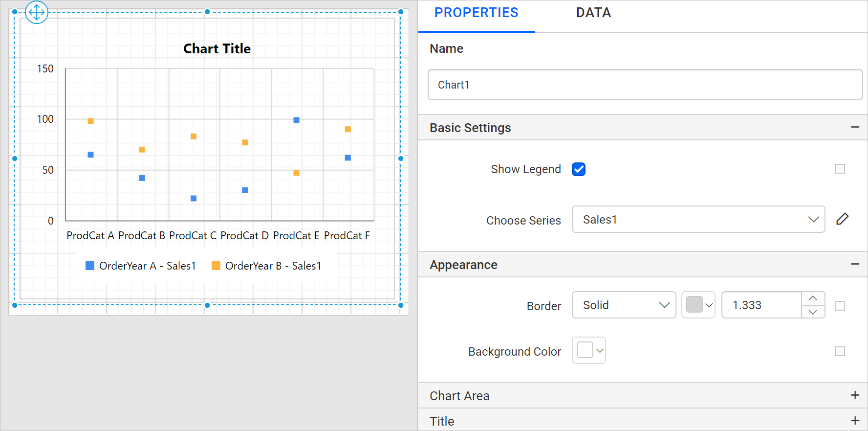The height and width of the screenshot is (431, 868).
Task: Collapse the Basic Settings section
Action: coord(855,127)
